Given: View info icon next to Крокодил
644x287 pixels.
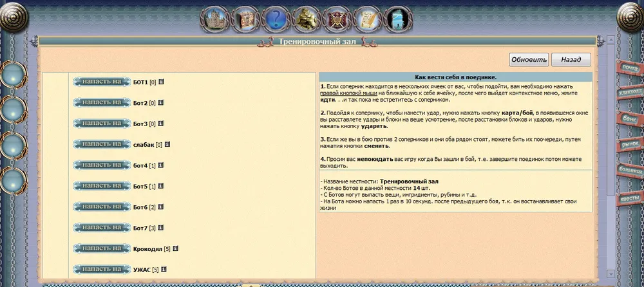Looking at the screenshot, I should [175, 249].
